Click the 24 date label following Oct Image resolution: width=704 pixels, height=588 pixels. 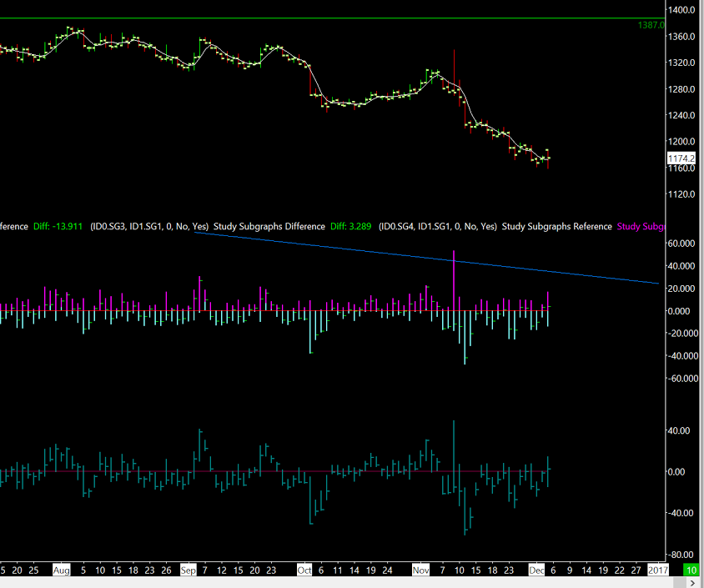pos(387,570)
